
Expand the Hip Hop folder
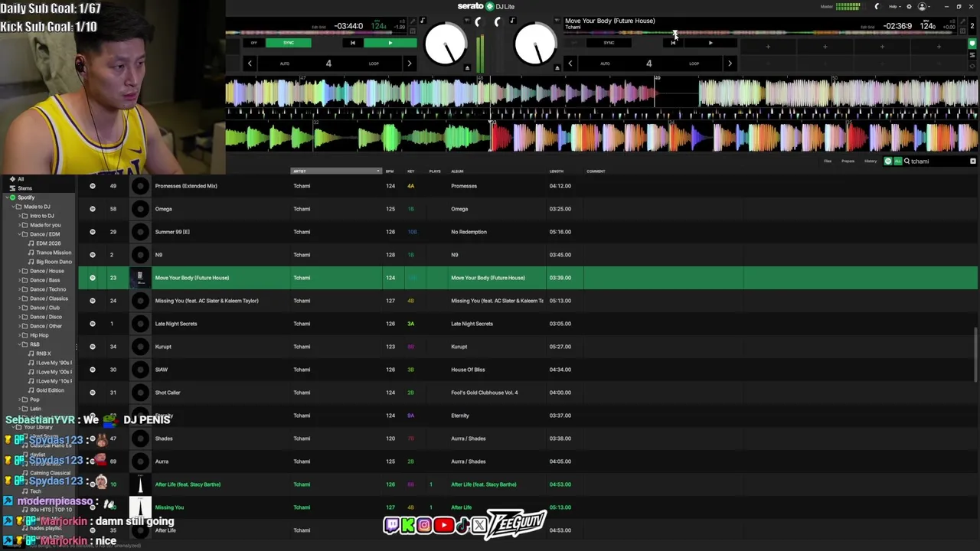point(18,335)
